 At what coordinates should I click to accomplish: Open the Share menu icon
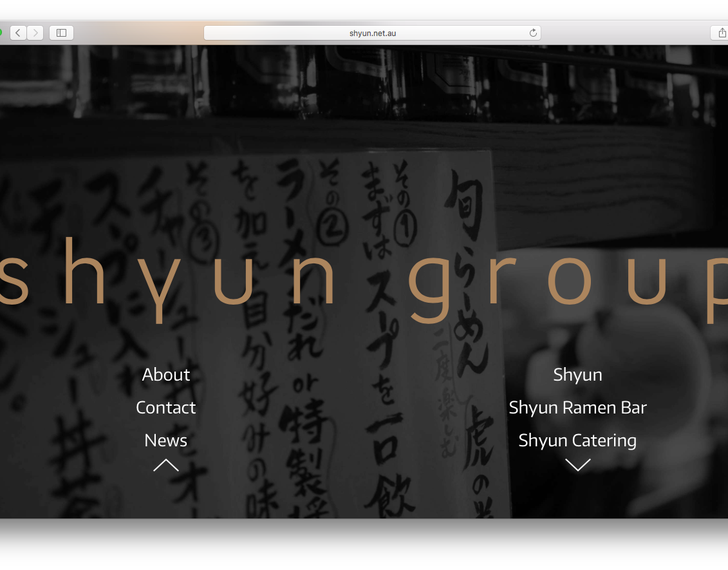722,33
